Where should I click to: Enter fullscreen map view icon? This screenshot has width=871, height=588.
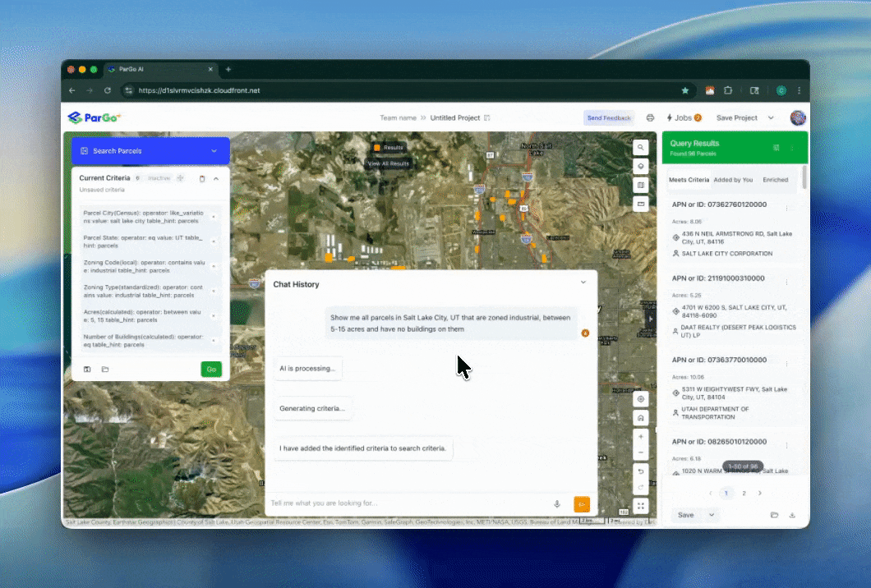641,506
